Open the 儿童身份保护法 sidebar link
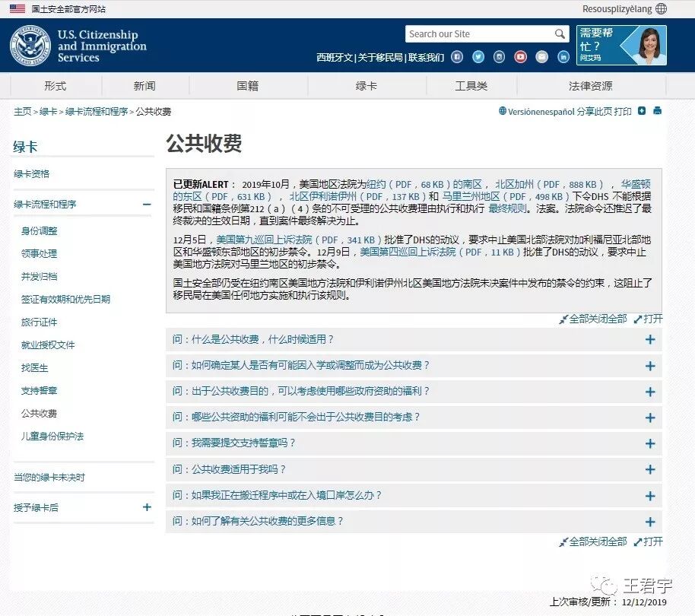 (52, 436)
